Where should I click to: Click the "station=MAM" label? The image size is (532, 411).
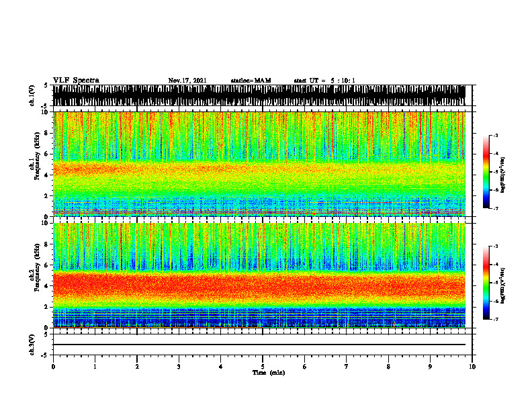coord(251,81)
